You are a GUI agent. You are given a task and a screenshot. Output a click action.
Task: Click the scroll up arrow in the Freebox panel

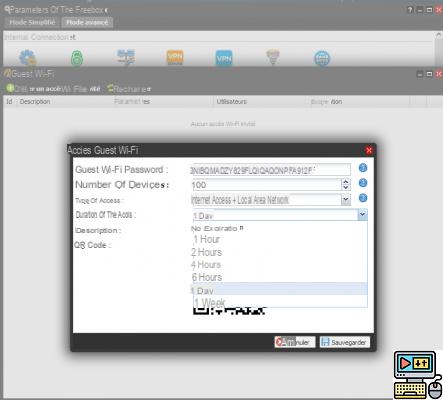(x=439, y=34)
